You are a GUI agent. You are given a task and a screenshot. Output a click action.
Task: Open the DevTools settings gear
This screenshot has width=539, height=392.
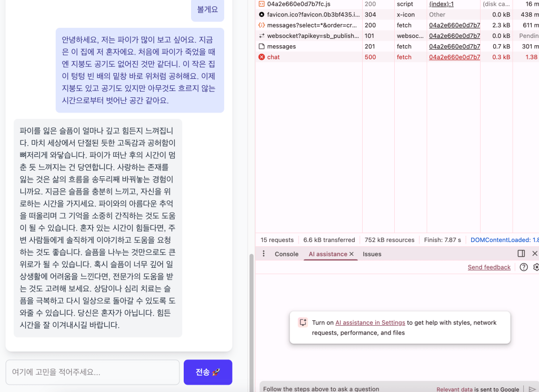pos(536,267)
